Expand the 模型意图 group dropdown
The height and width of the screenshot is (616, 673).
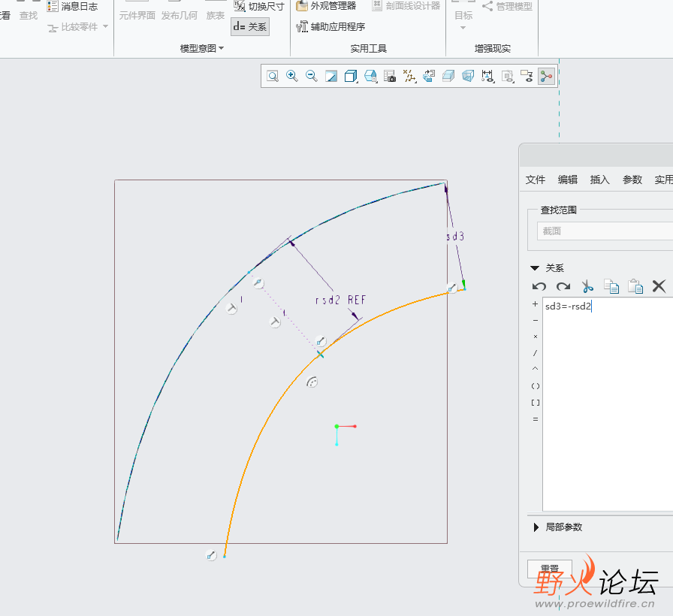click(x=222, y=48)
